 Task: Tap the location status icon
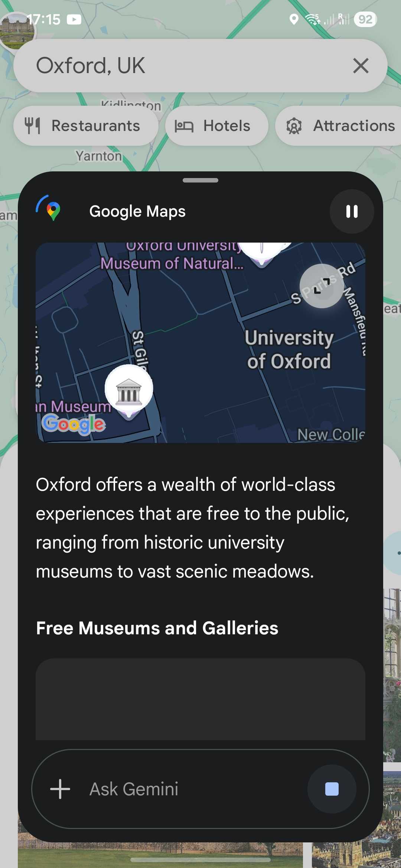pos(294,19)
